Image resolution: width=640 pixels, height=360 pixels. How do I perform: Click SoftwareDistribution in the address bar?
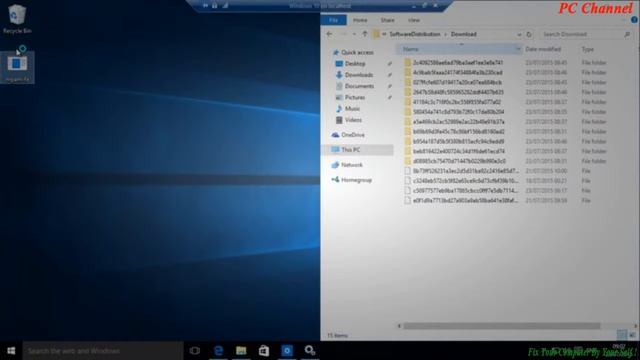coord(415,34)
